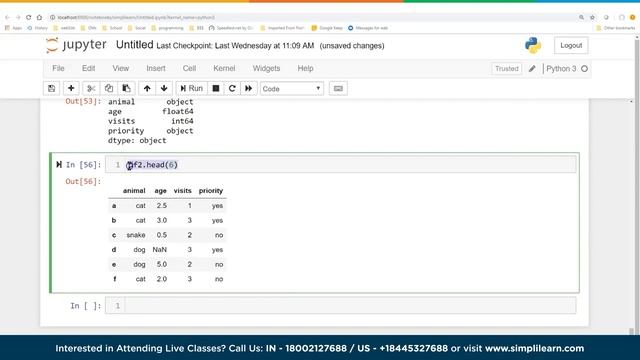Viewport: 640px width, 360px height.
Task: Open the Help menu
Action: point(305,68)
